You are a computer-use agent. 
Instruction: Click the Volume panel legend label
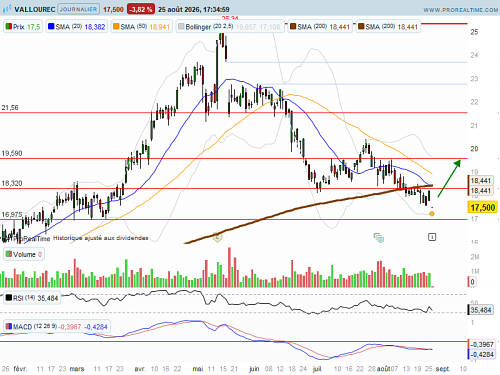click(24, 254)
